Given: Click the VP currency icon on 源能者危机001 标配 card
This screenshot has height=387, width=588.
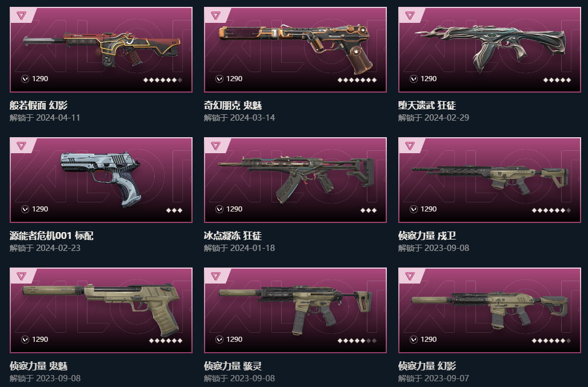Looking at the screenshot, I should point(25,209).
